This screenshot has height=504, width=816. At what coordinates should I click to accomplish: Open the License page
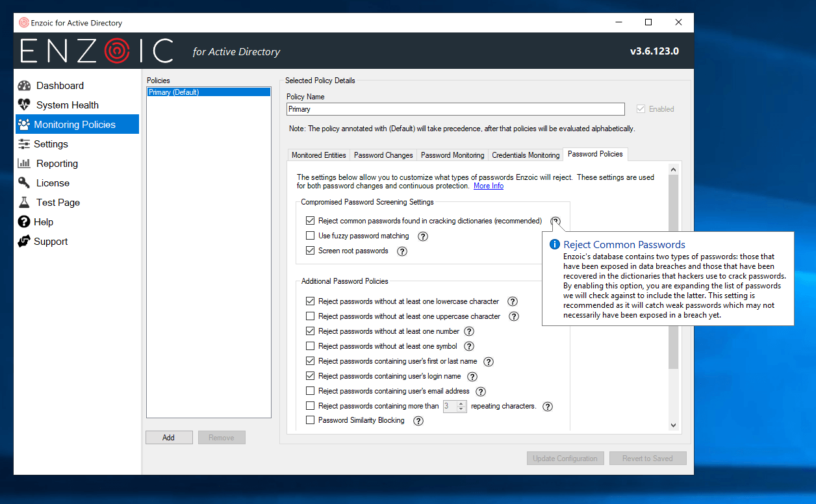tap(53, 183)
